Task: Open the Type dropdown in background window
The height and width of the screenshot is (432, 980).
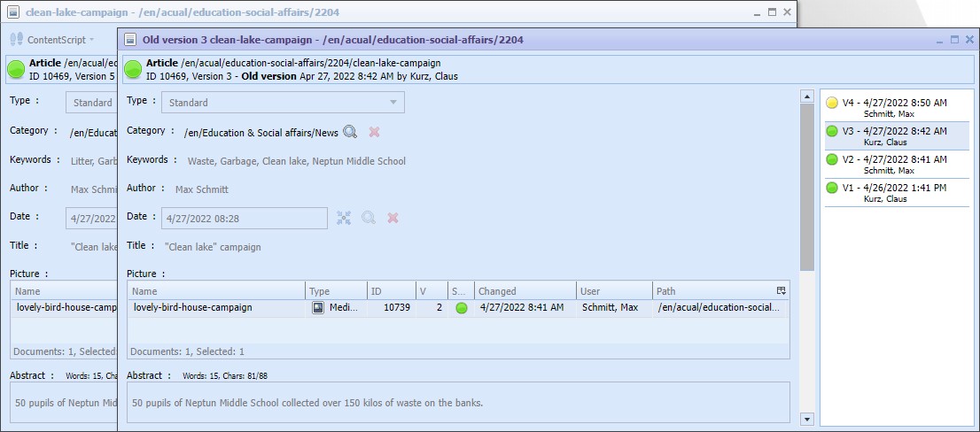Action: [x=91, y=103]
